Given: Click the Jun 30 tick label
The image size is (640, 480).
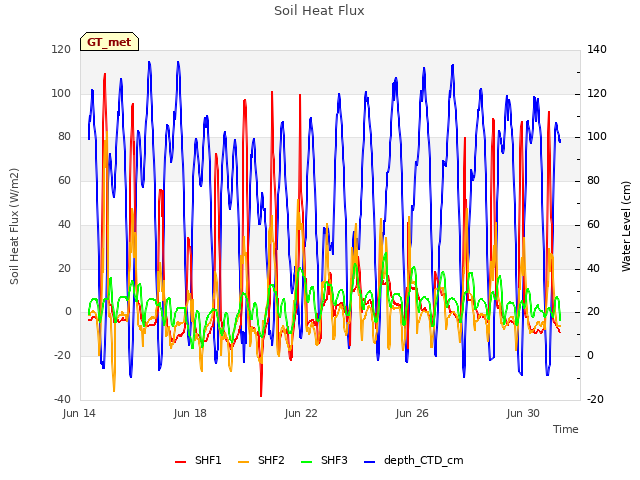Looking at the screenshot, I should point(523,413).
